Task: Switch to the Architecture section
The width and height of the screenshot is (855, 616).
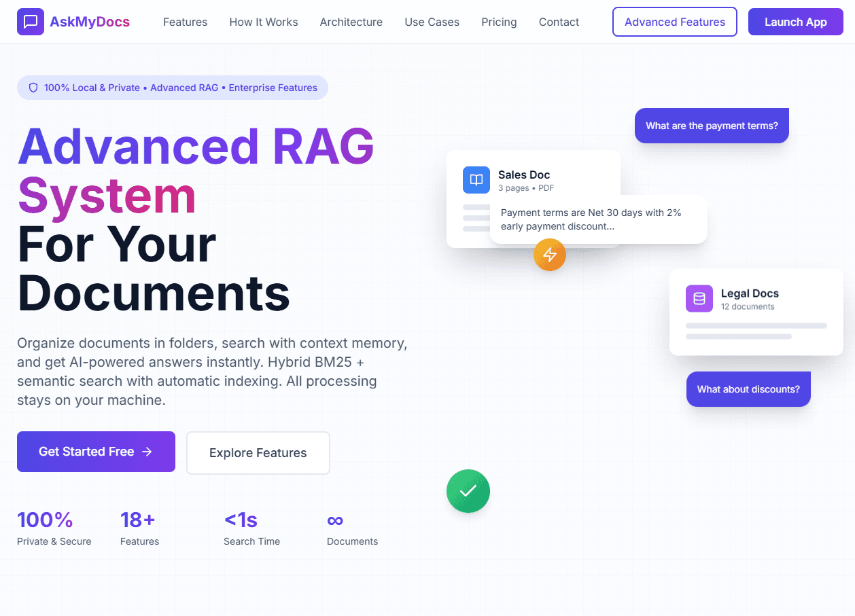Action: pos(351,22)
